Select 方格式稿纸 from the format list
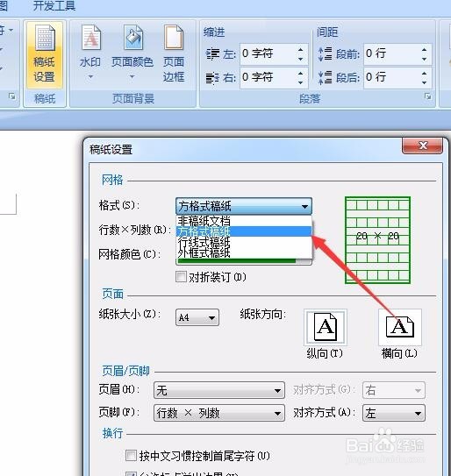The image size is (451, 476). tap(244, 231)
